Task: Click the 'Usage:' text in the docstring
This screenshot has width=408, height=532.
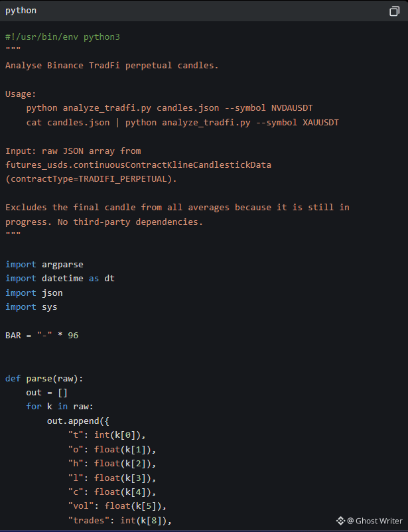Action: [21, 94]
